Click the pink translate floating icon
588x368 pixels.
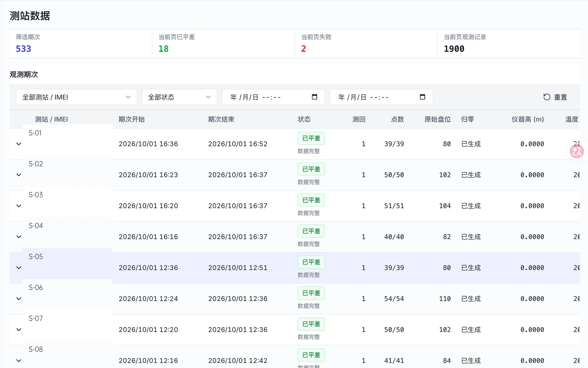tap(577, 151)
